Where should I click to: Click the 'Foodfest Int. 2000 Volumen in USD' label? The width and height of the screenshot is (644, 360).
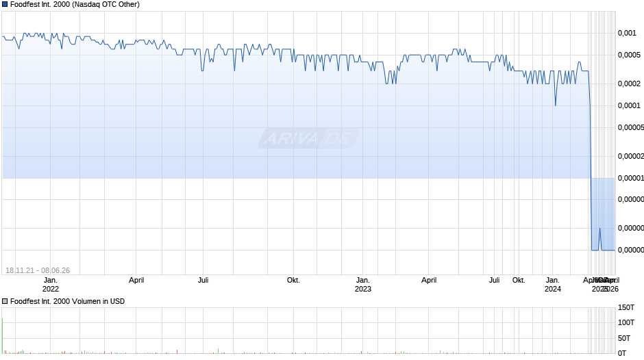67,301
